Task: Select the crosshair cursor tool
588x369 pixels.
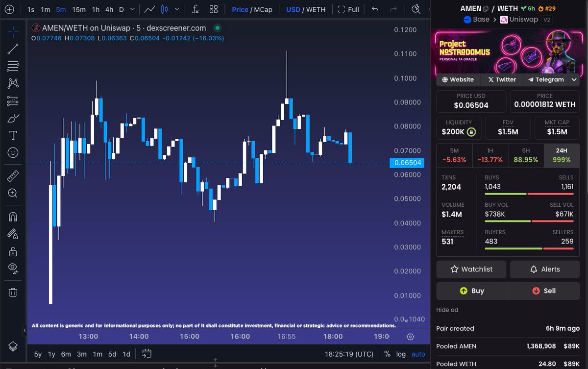Action: tap(13, 32)
